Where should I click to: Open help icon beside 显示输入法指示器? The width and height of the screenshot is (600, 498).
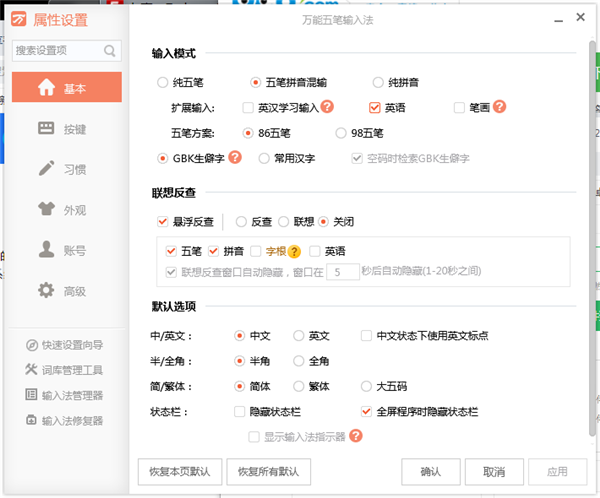356,436
